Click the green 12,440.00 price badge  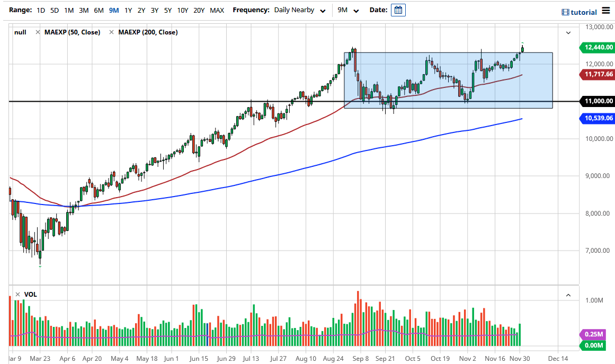click(596, 48)
